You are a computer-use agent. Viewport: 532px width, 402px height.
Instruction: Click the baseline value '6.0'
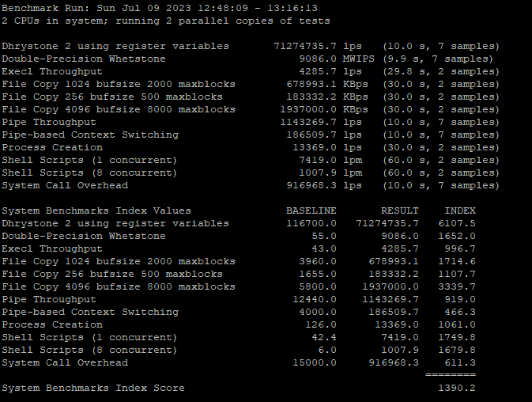coord(327,350)
